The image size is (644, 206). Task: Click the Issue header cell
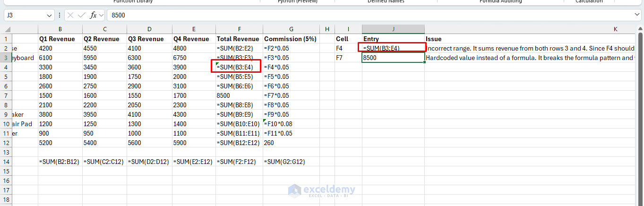click(x=531, y=39)
